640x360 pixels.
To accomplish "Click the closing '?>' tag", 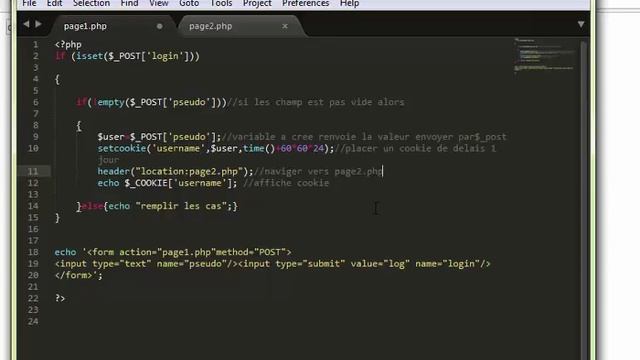I will 60,298.
